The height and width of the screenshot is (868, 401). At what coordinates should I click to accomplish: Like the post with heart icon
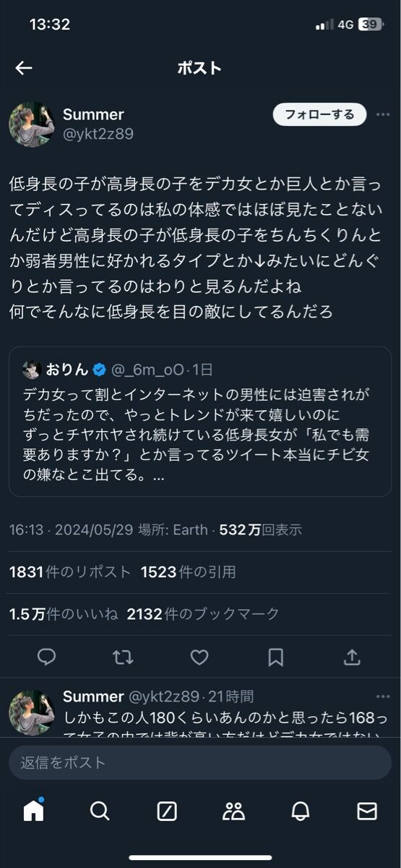click(199, 657)
